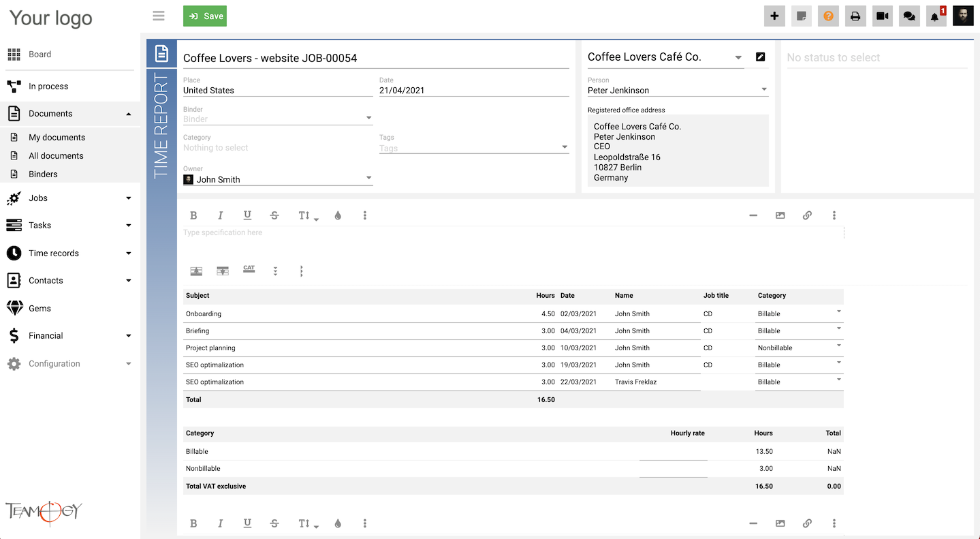Open the sticky note icon in header
980x539 pixels.
pos(802,16)
